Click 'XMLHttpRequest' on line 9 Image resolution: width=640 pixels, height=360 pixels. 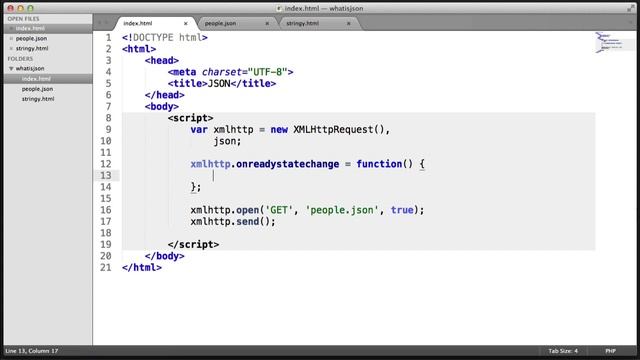tap(333, 130)
